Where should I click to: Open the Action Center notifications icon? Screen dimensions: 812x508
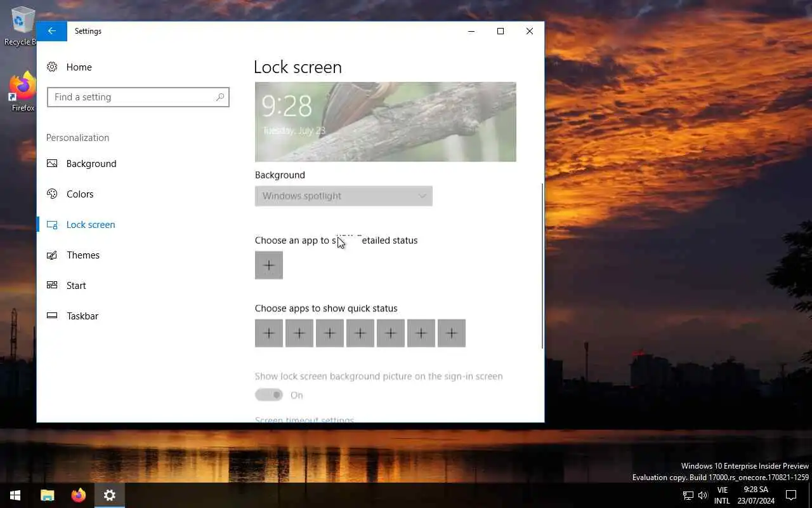[x=791, y=495]
